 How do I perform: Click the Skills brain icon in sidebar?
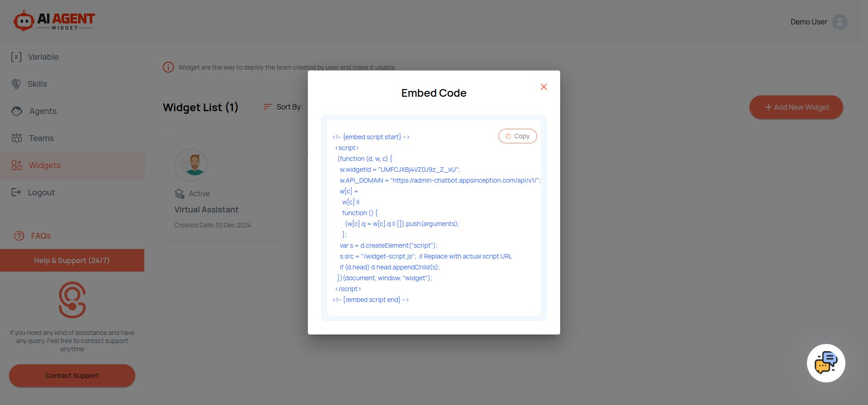(16, 84)
